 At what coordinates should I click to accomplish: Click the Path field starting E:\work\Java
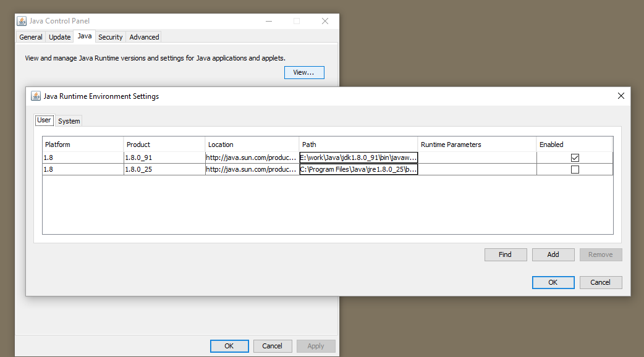[x=358, y=157]
